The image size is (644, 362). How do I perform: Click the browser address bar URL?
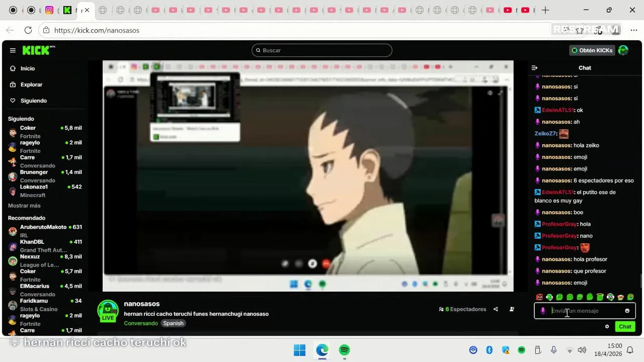97,30
